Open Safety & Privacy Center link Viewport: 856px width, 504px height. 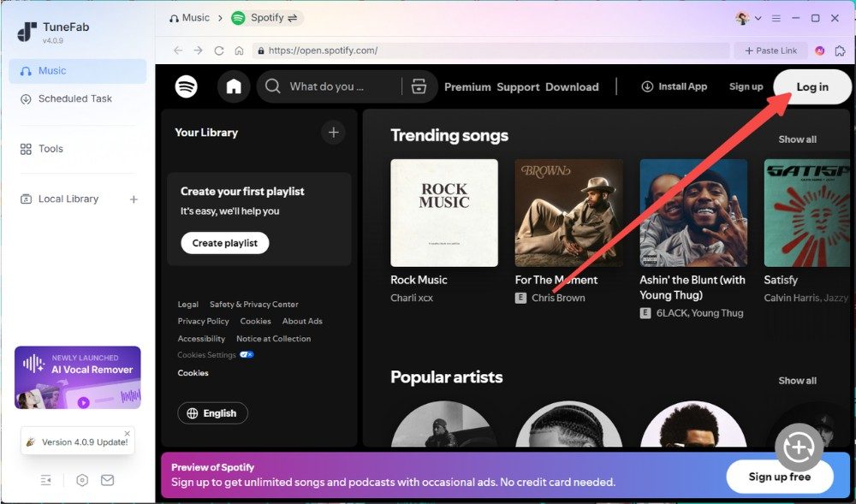(254, 305)
